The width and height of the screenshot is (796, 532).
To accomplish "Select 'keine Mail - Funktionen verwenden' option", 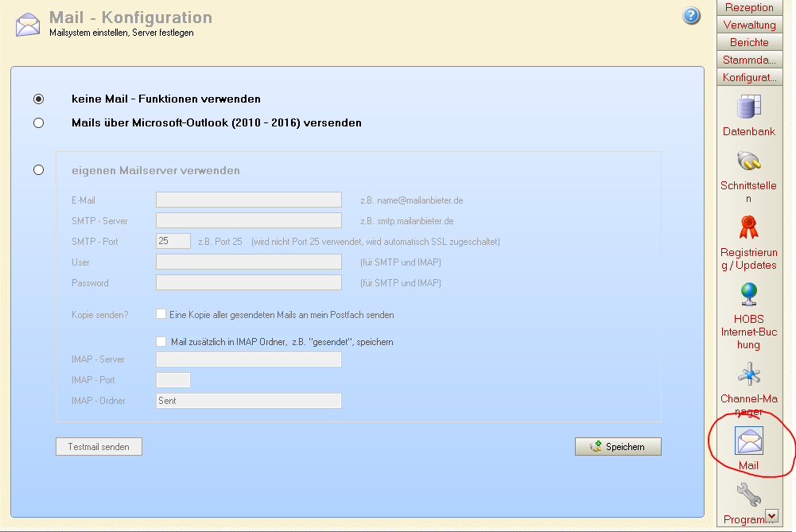I will tap(38, 99).
